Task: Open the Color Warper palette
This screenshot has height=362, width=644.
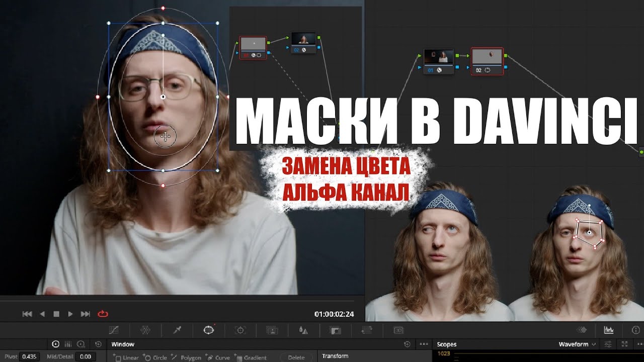Action: point(145,330)
